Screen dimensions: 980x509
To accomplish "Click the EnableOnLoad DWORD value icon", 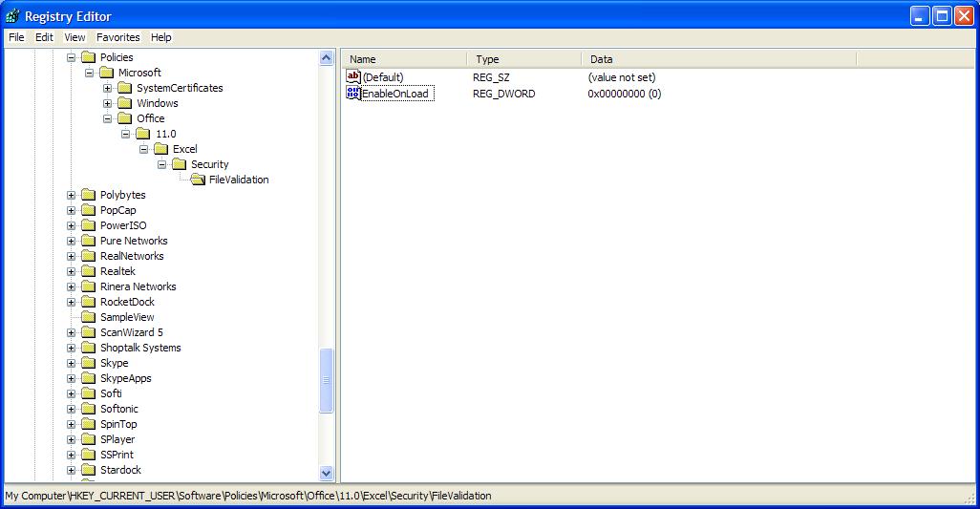I will coord(353,94).
